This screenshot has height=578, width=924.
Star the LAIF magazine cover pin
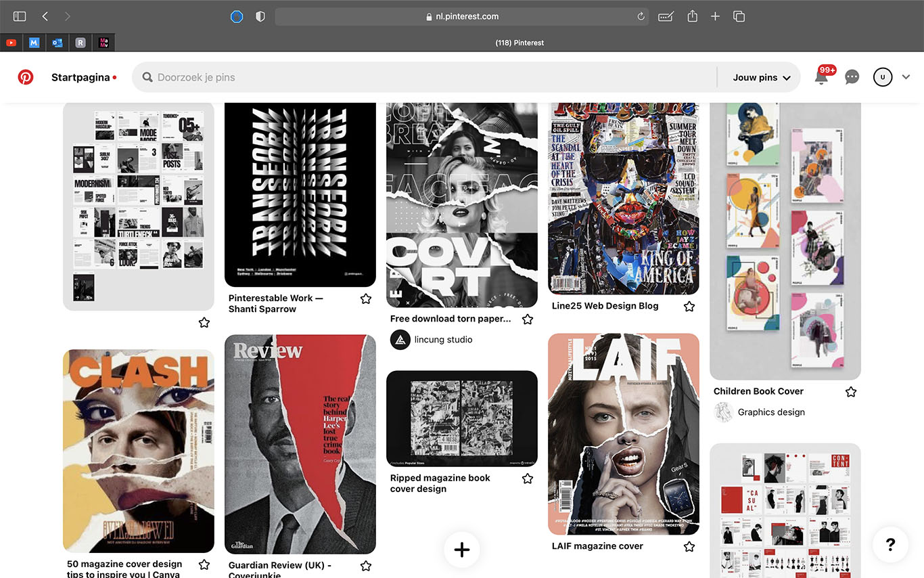[x=689, y=546]
